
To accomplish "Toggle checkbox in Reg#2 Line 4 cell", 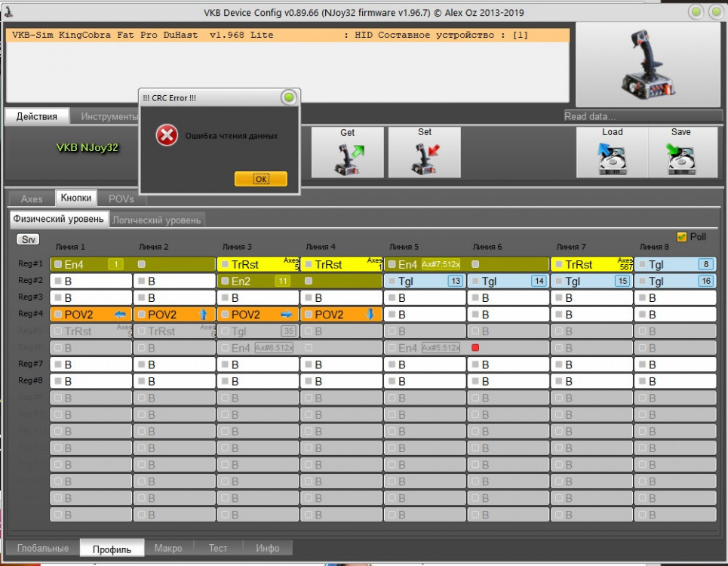I will (309, 281).
